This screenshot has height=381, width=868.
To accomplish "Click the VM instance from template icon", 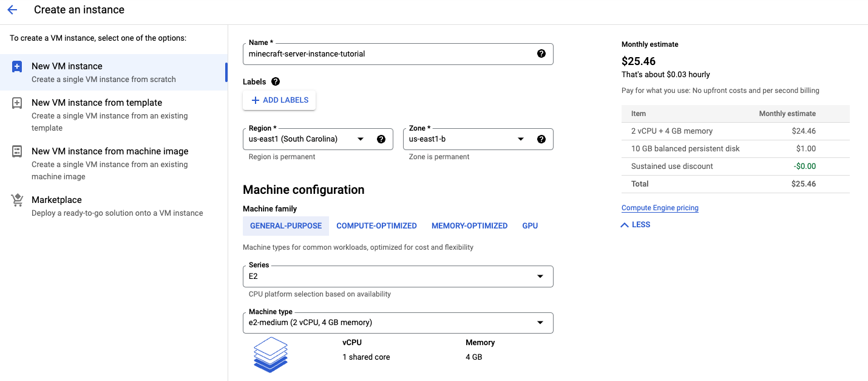I will [17, 103].
